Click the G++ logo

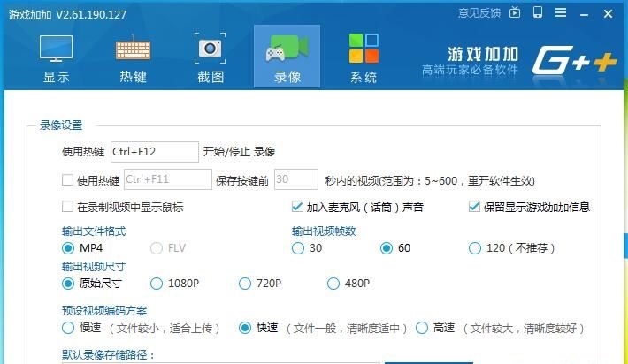(574, 60)
